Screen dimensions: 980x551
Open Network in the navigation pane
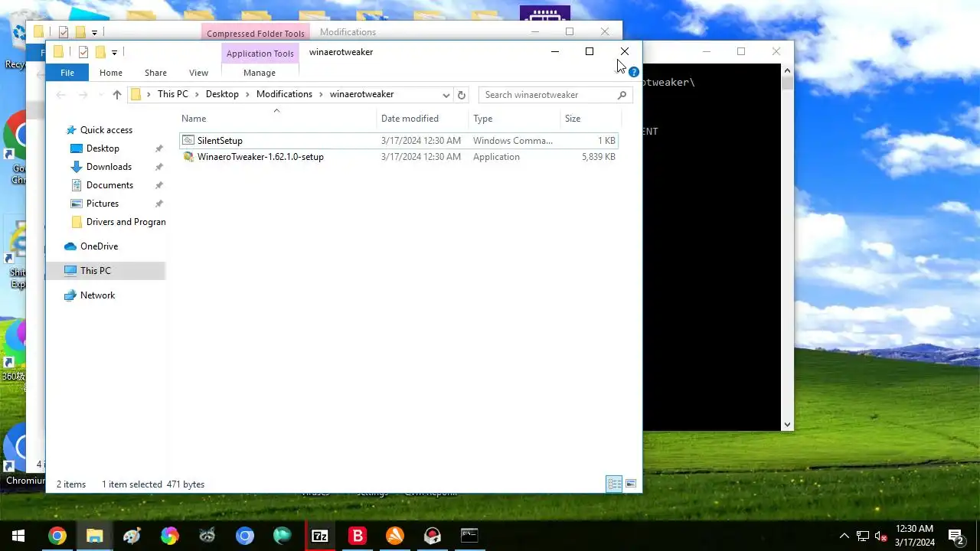97,295
